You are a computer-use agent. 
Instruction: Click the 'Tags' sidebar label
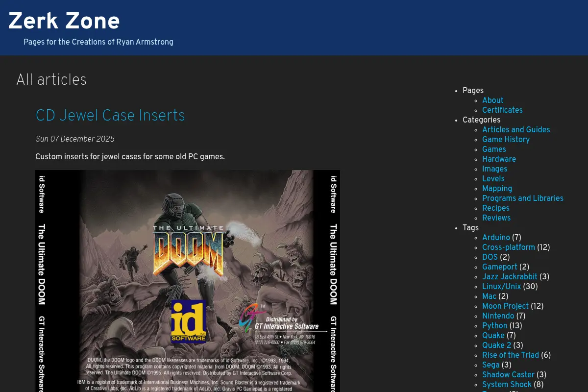coord(470,228)
